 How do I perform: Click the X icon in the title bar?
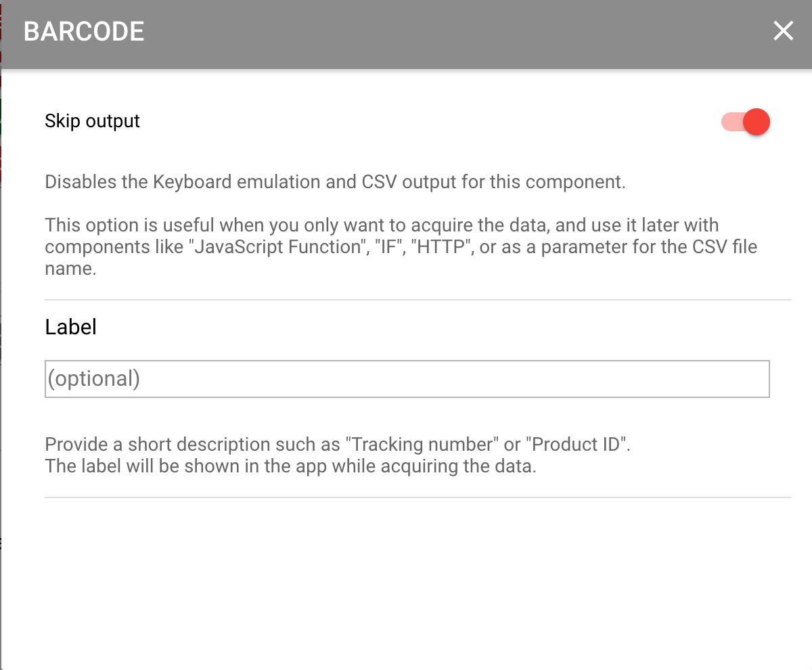[x=783, y=31]
